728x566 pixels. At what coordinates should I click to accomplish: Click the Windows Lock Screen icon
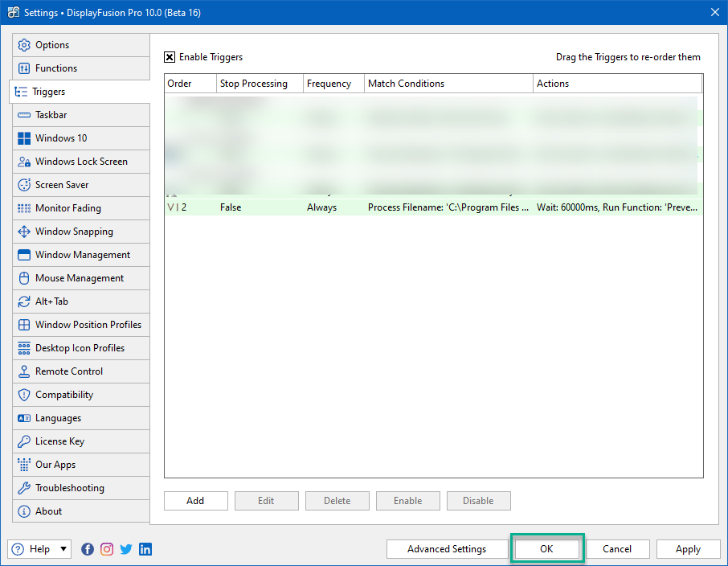click(x=23, y=162)
